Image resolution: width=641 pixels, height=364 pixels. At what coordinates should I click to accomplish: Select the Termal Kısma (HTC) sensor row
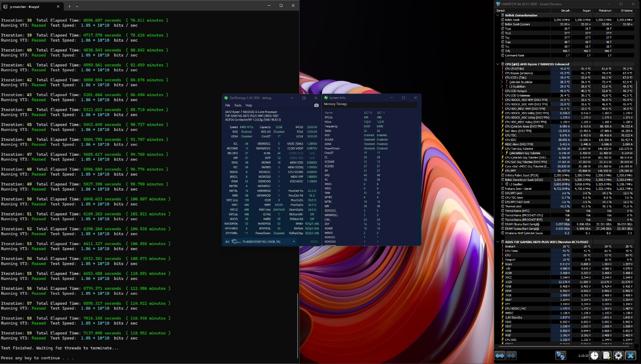567,211
